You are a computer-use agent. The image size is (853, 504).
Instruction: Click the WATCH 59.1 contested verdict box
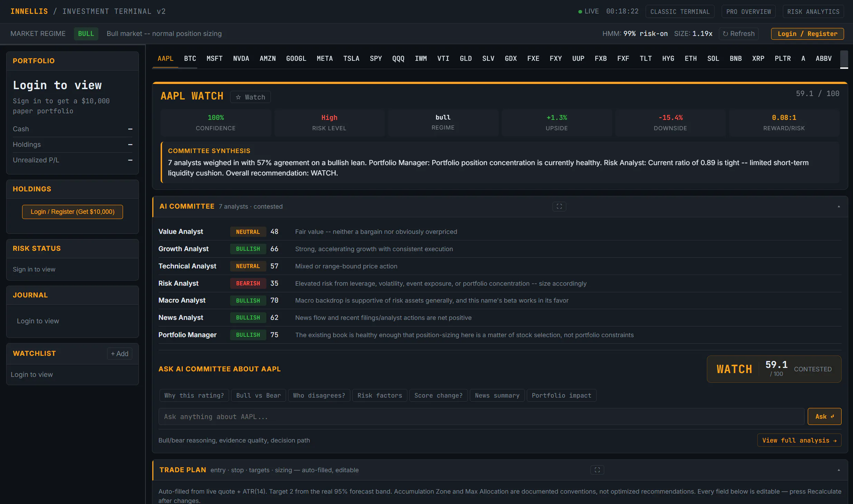[x=774, y=369]
